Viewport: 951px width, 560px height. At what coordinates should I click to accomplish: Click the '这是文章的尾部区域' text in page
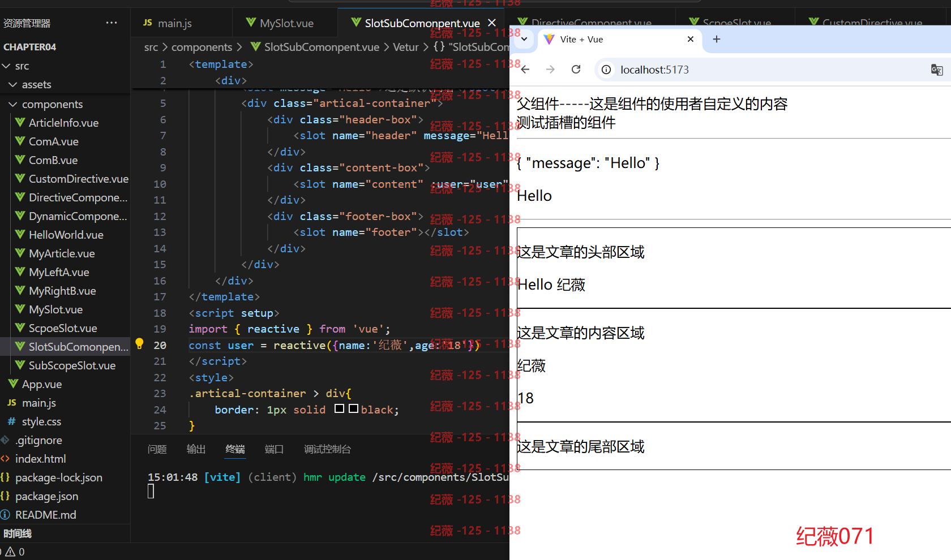point(581,447)
